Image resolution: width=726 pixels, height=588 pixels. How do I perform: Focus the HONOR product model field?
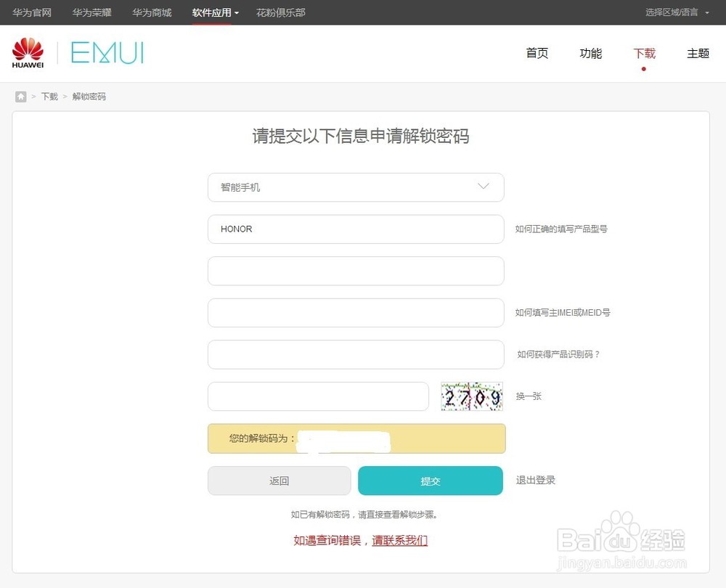click(356, 229)
